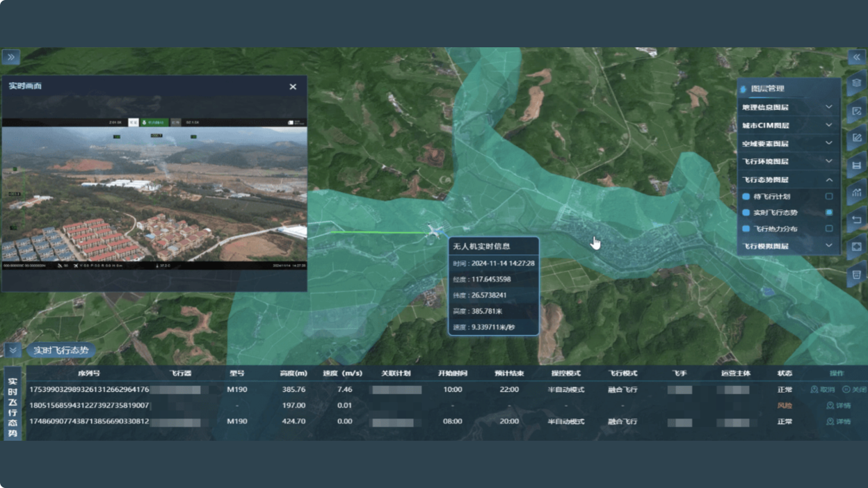This screenshot has width=868, height=488.
Task: Click the 图层管理 header icon
Action: [x=744, y=89]
